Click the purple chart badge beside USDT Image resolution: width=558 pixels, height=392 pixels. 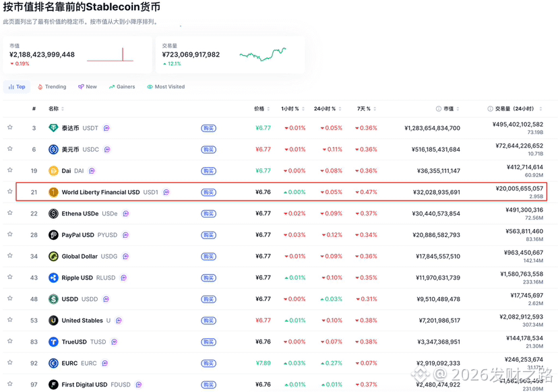click(x=106, y=128)
